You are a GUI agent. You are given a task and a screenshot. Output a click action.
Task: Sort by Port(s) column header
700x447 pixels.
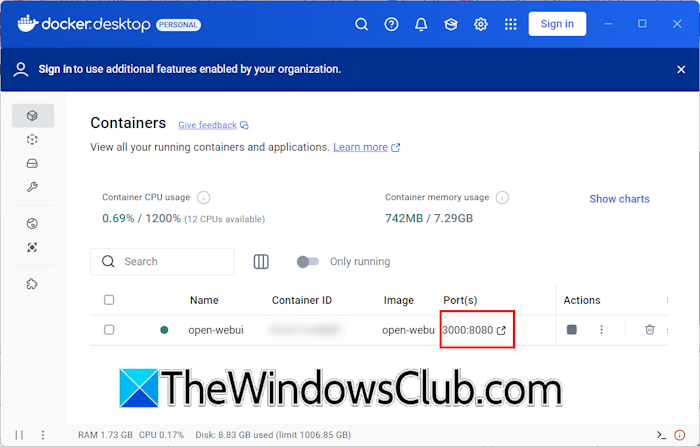460,301
